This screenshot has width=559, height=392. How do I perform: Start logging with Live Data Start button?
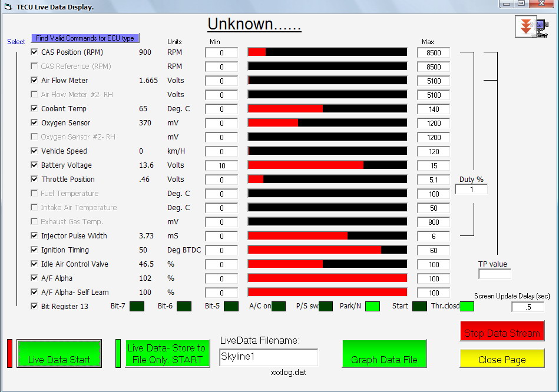[x=59, y=354]
